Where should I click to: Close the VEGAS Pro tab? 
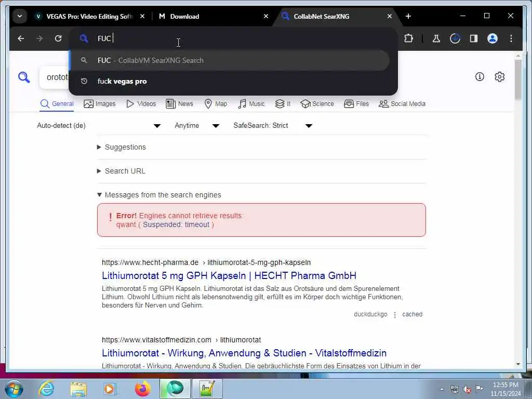coord(142,16)
